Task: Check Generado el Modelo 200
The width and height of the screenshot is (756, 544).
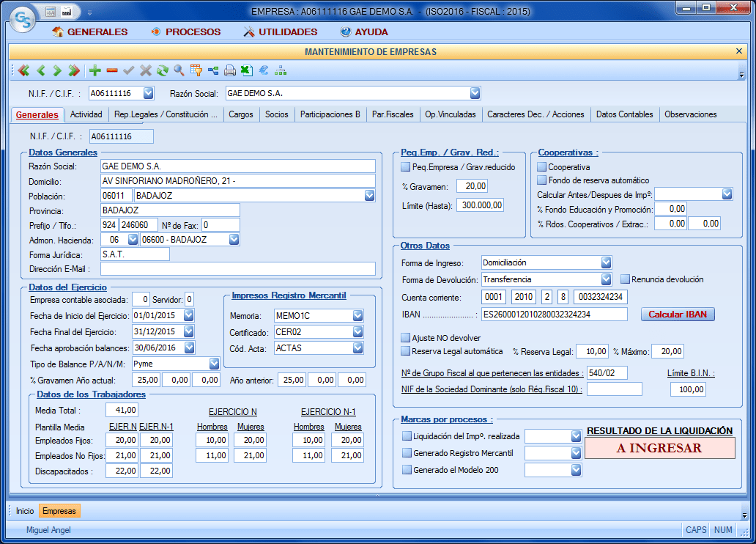Action: pyautogui.click(x=407, y=470)
